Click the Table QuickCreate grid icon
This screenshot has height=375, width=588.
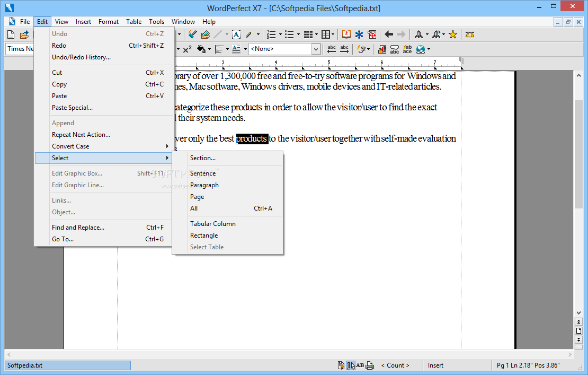[x=326, y=34]
